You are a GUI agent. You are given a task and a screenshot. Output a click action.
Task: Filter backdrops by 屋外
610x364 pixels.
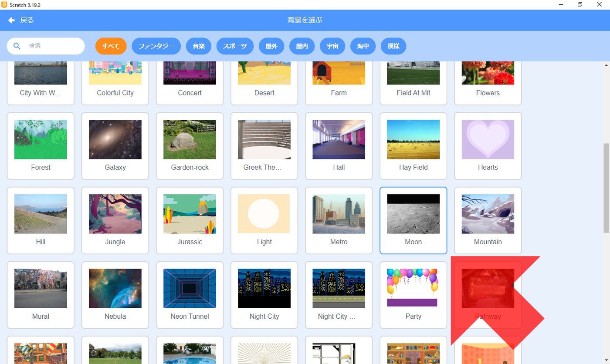pyautogui.click(x=271, y=46)
